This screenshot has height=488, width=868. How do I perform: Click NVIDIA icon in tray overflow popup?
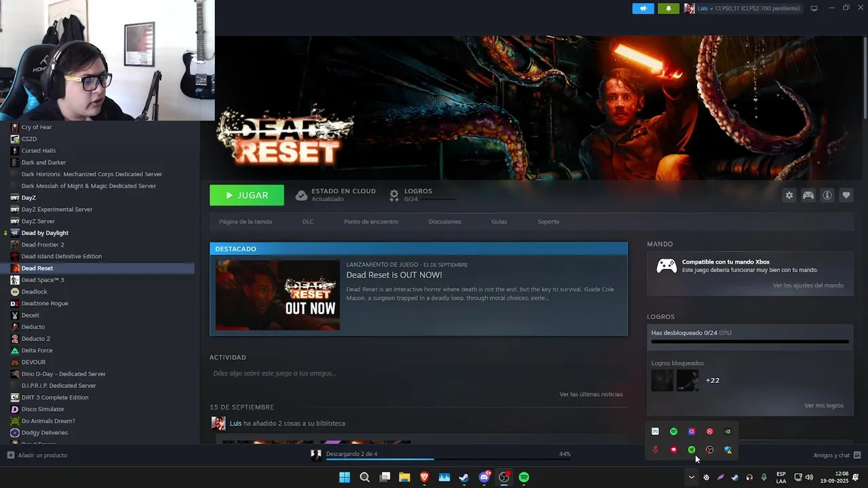[x=728, y=432]
